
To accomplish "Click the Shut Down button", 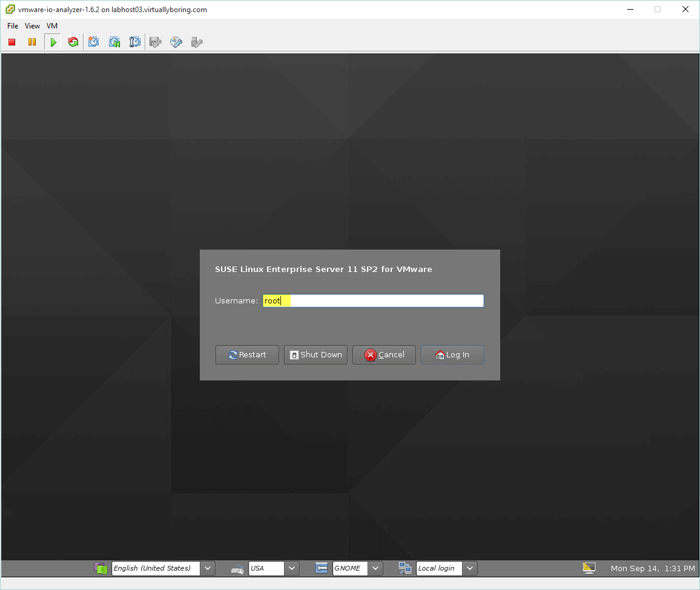I will pyautogui.click(x=315, y=354).
